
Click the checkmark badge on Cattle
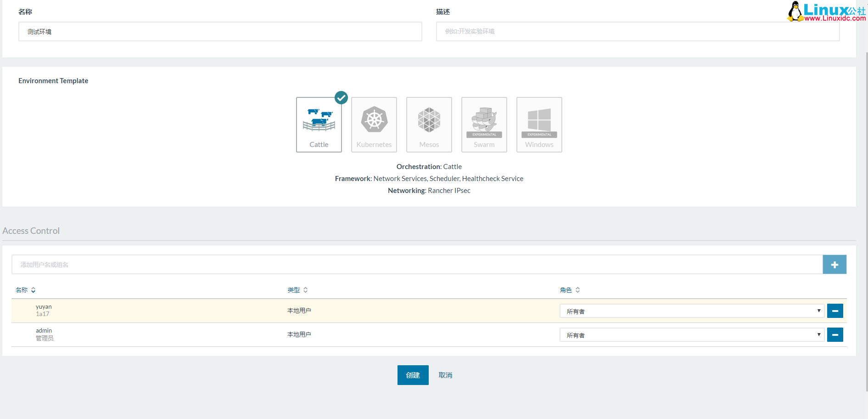click(x=341, y=97)
